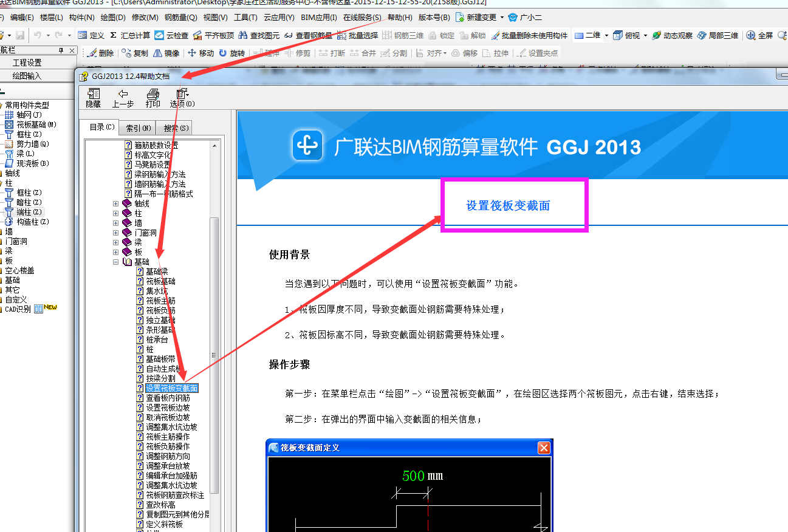788x532 pixels.
Task: Click help tree scrollbar up arrow
Action: click(214, 145)
